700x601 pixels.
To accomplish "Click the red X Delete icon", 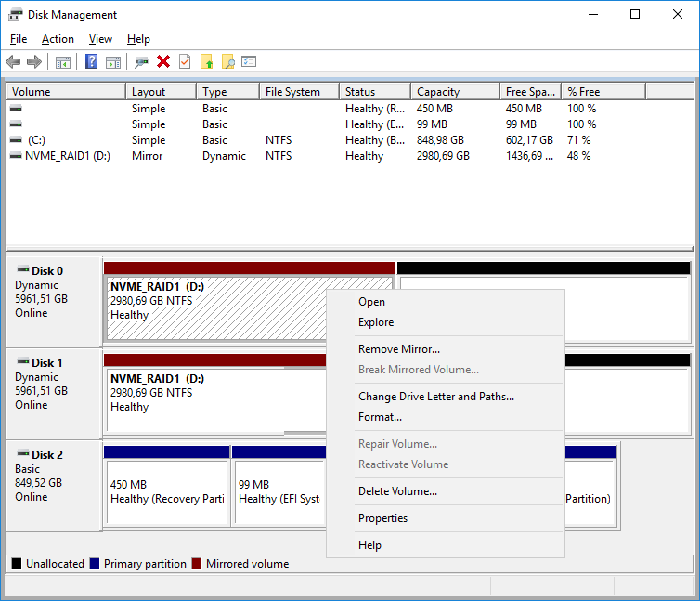I will (163, 61).
